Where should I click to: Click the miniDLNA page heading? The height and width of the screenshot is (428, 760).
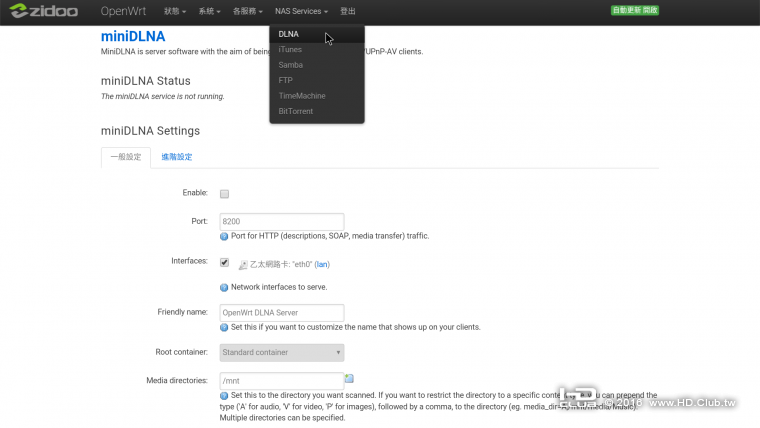point(133,36)
